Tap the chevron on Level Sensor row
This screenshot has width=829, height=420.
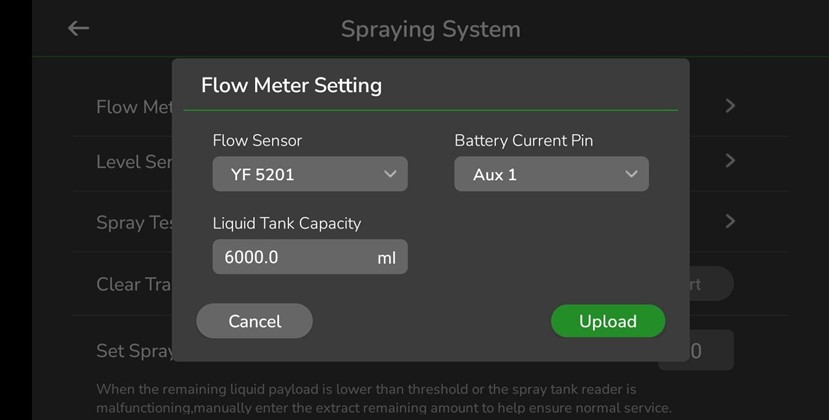point(730,160)
